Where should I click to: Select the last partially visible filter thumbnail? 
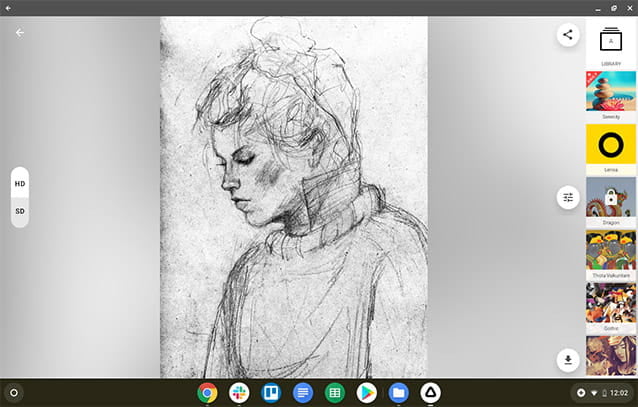[611, 356]
